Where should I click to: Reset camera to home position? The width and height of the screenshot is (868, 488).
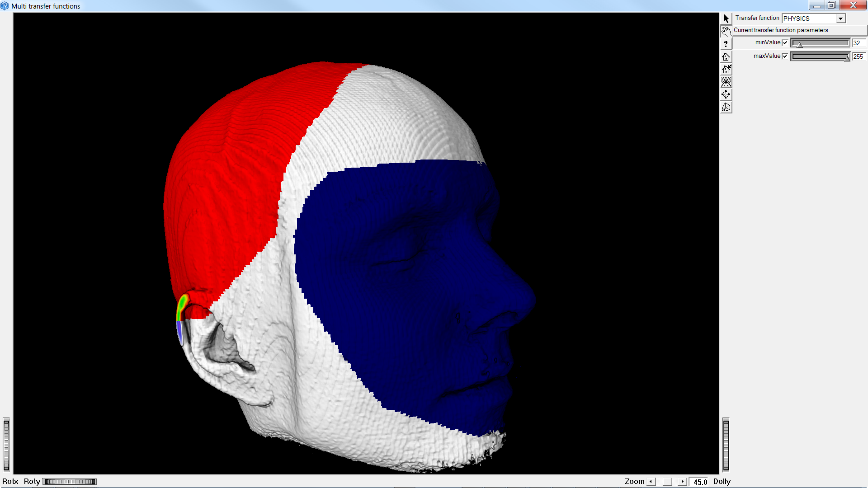tap(726, 56)
